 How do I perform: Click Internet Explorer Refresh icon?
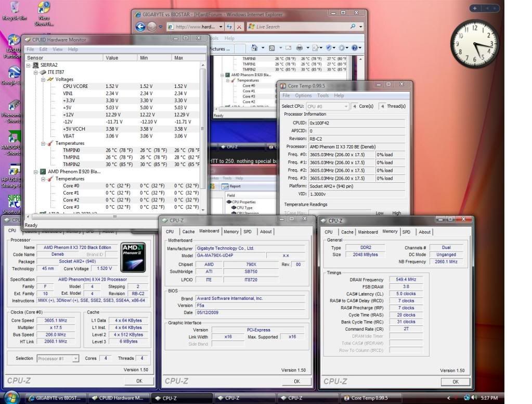(x=229, y=27)
